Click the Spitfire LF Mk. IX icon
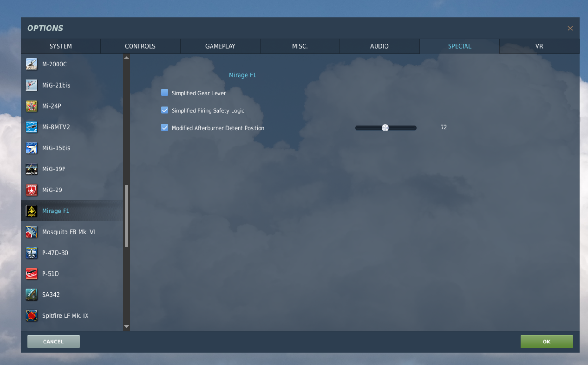The height and width of the screenshot is (365, 588). [x=31, y=316]
